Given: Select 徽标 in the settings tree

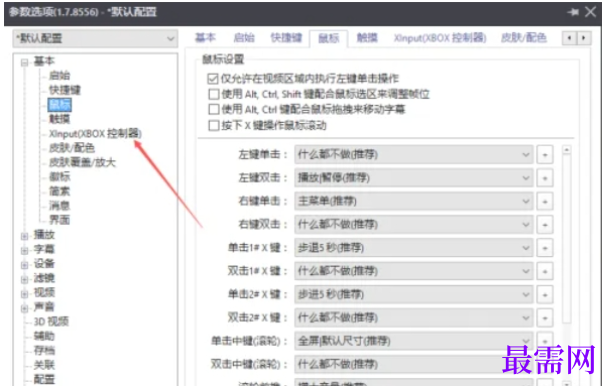Looking at the screenshot, I should [x=60, y=177].
